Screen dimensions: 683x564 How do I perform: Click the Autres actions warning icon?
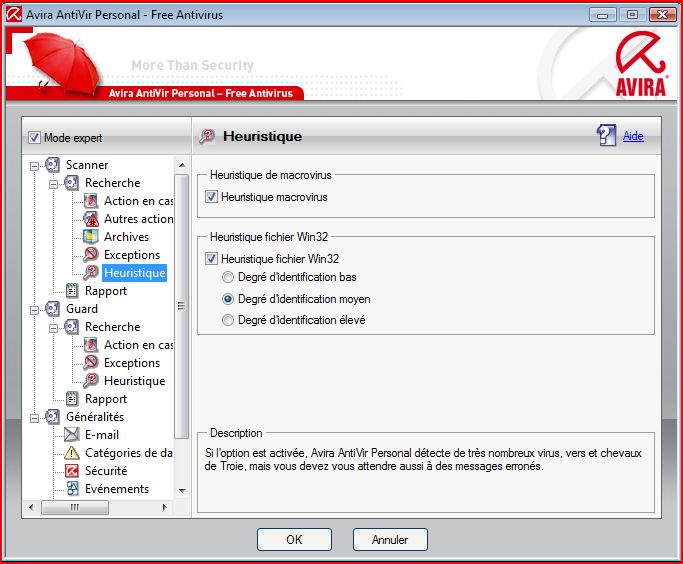(x=91, y=219)
